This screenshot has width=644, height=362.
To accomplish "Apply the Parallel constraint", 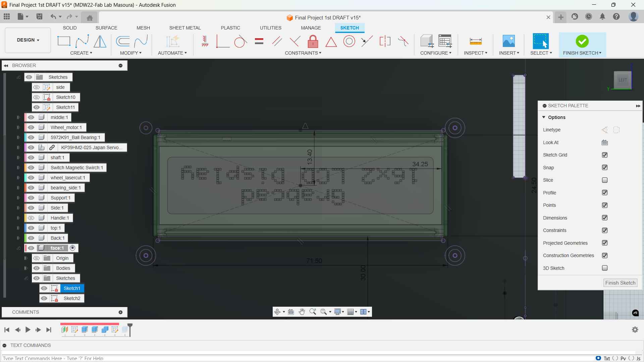I will [277, 41].
